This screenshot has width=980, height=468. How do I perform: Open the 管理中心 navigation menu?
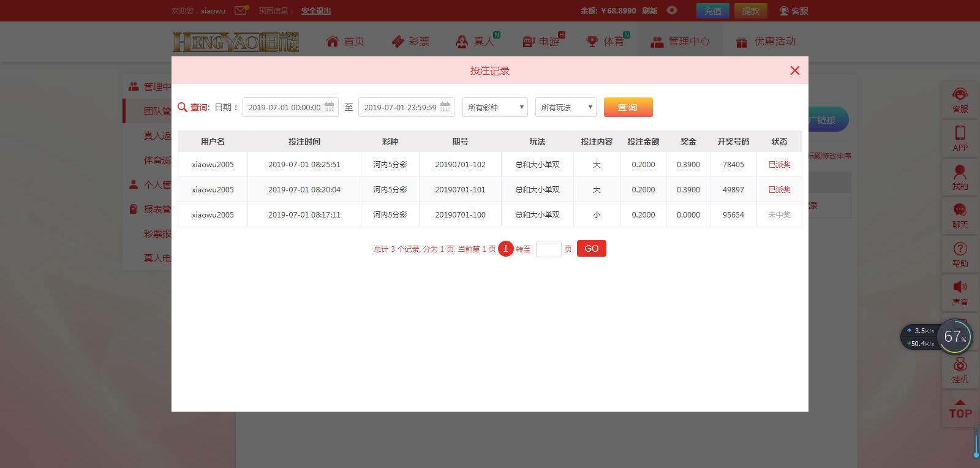coord(680,42)
